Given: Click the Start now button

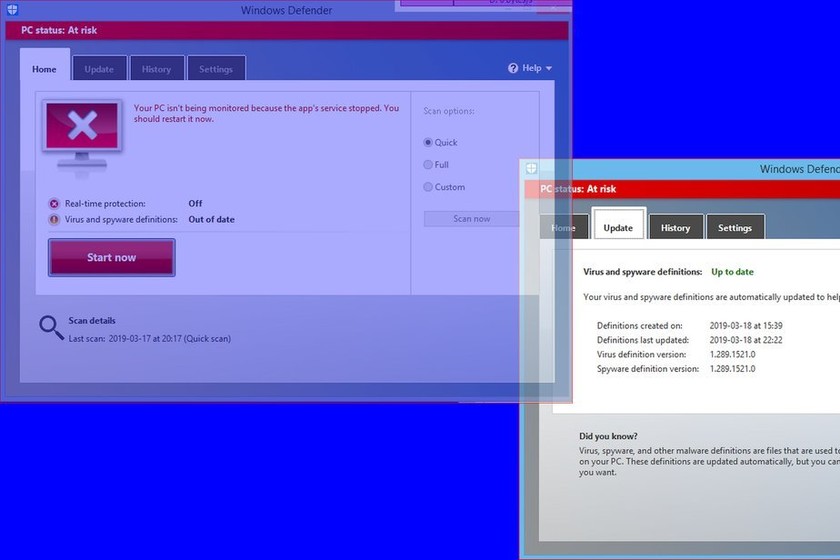Looking at the screenshot, I should point(111,257).
